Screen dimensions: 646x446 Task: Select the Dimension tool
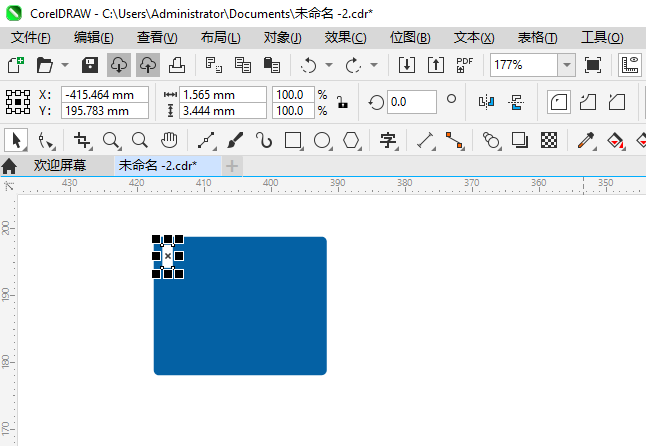[425, 140]
